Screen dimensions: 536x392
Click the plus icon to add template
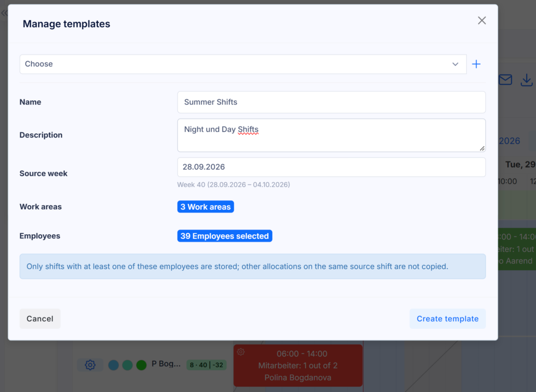pyautogui.click(x=476, y=64)
